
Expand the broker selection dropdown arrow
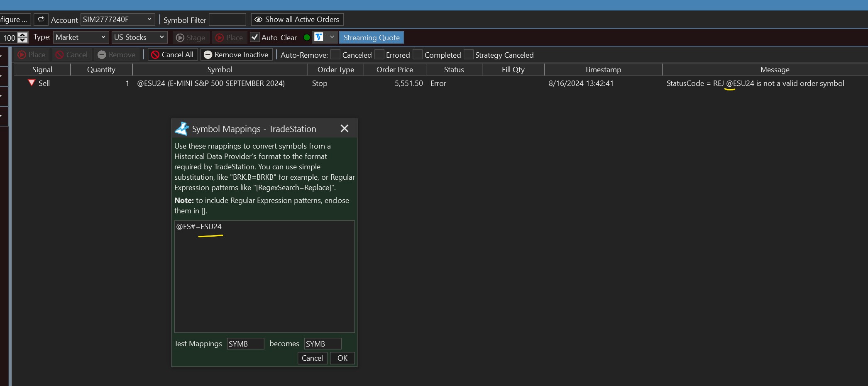332,37
